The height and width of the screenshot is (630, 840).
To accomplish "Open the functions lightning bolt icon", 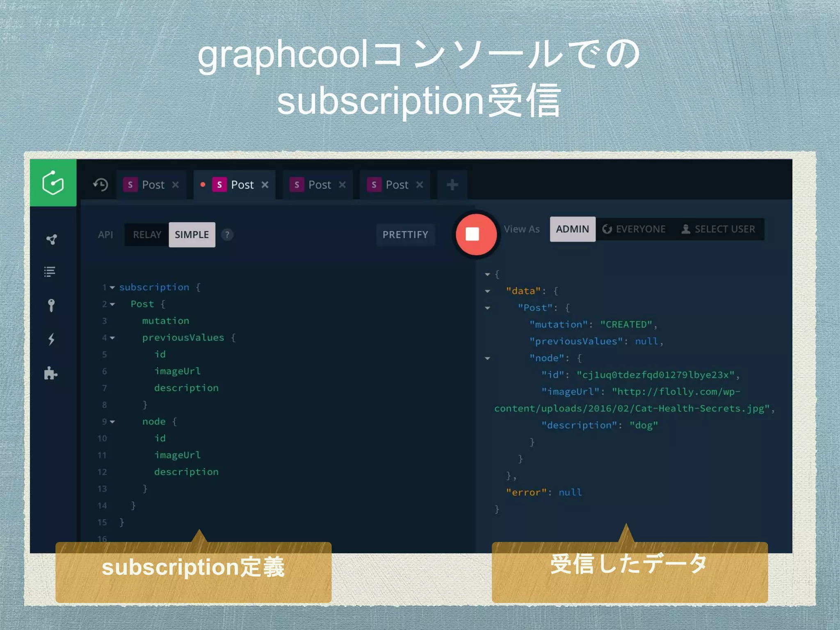I will pyautogui.click(x=51, y=339).
